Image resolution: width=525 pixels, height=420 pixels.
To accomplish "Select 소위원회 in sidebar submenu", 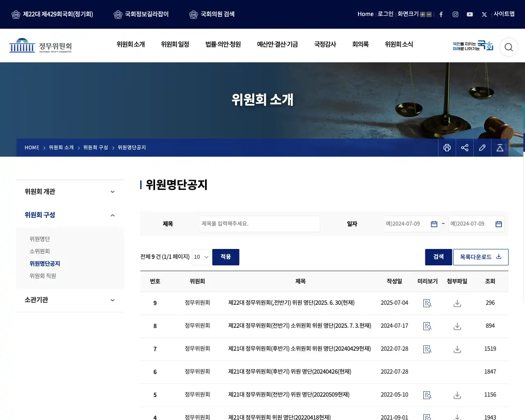I will point(40,251).
